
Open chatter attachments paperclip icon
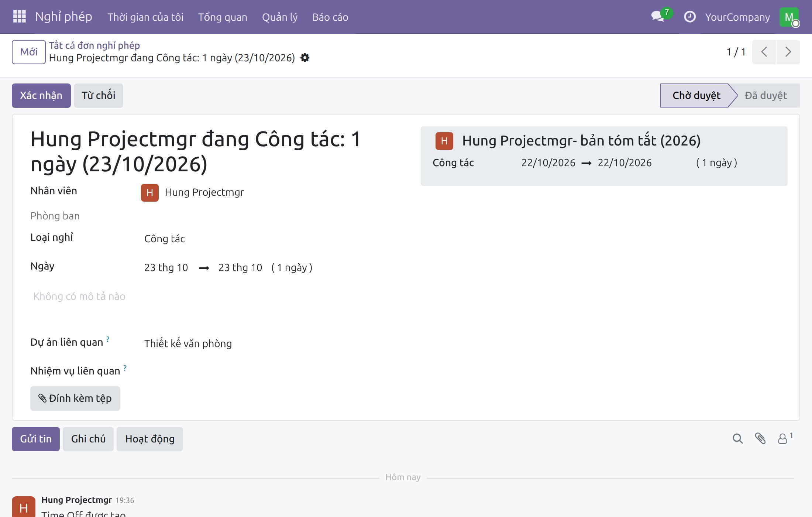pos(760,439)
